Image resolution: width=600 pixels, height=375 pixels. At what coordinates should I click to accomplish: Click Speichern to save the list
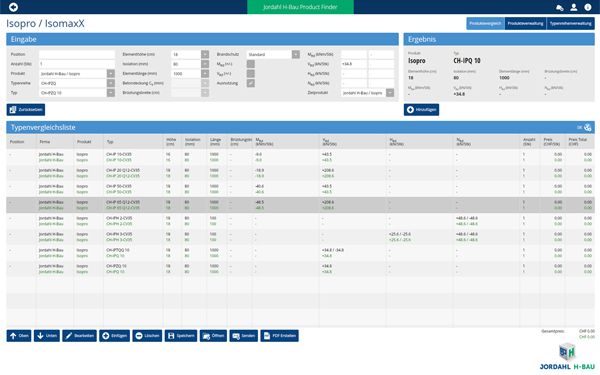coord(181,336)
